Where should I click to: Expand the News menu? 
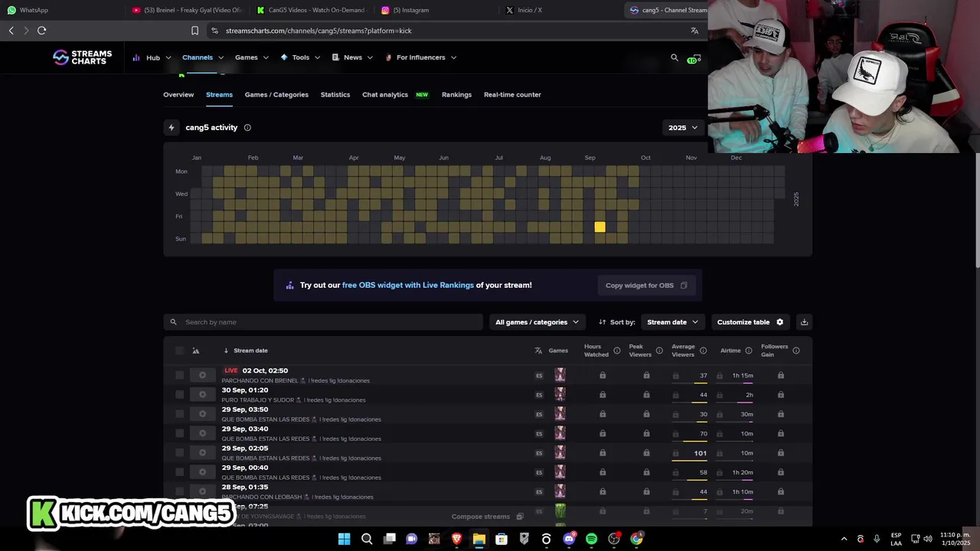tap(352, 57)
